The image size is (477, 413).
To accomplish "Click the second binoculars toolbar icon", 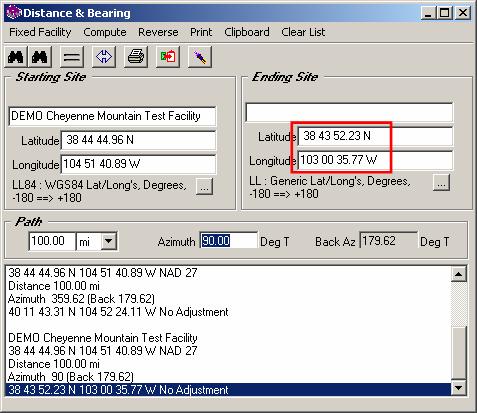I will [40, 57].
